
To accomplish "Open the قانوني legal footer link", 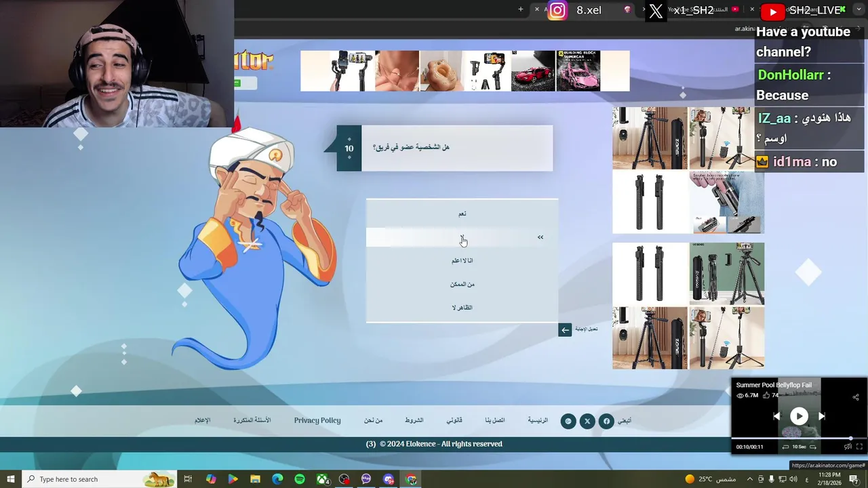I will (454, 420).
